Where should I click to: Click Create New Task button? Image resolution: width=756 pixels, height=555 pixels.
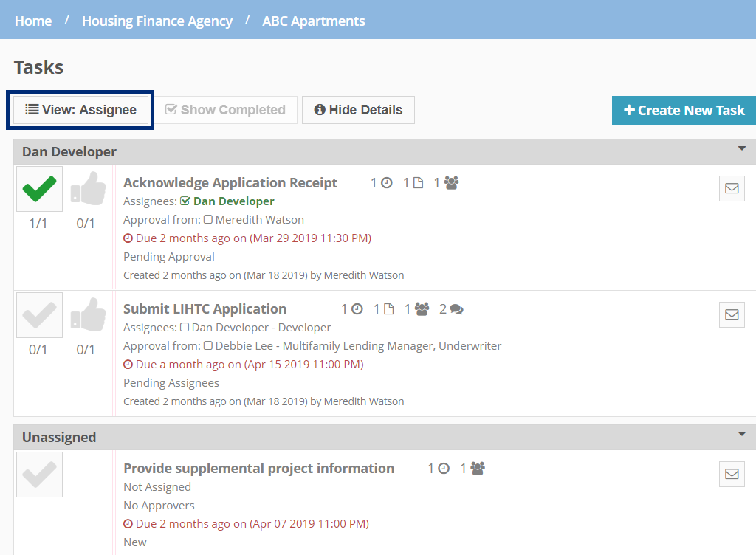point(684,110)
